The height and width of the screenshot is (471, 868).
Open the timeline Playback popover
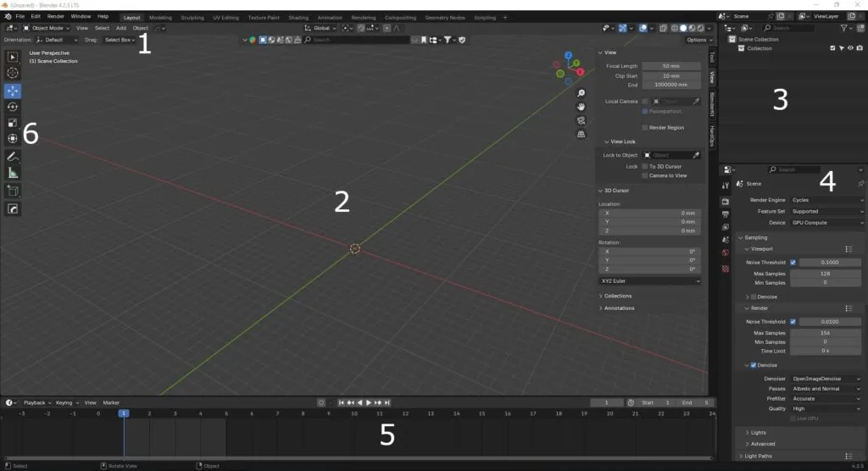[x=36, y=403]
